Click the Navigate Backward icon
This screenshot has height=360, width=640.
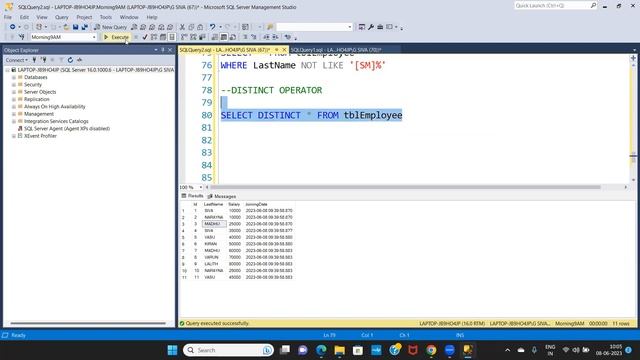pos(13,27)
